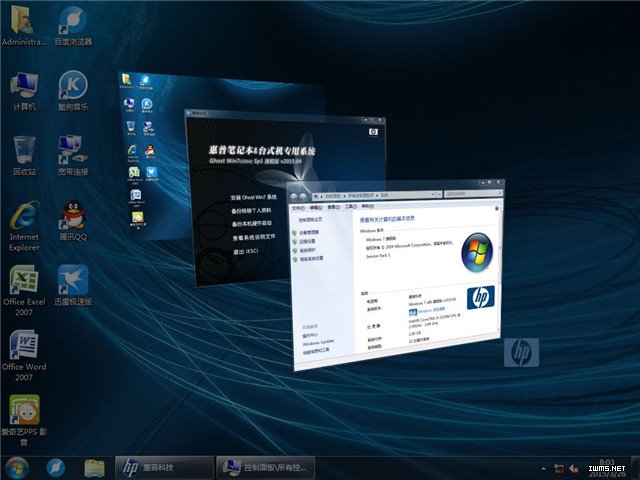Screen dimensions: 640x480
Task: Click the Back button in the System window
Action: [293, 197]
